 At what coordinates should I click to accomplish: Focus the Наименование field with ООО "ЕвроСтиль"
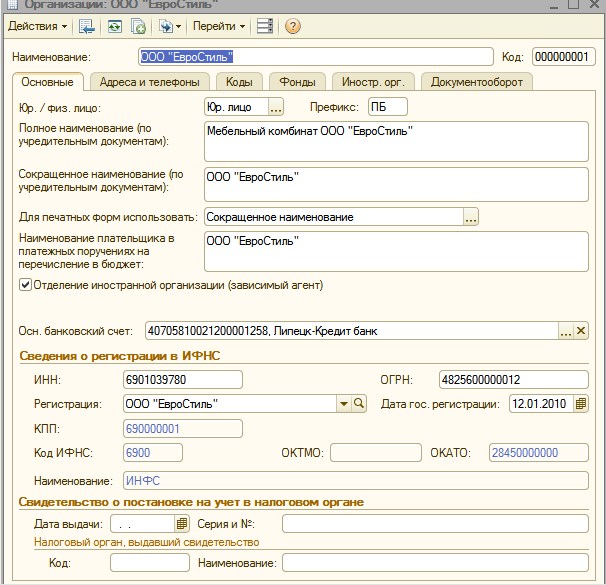[x=316, y=57]
